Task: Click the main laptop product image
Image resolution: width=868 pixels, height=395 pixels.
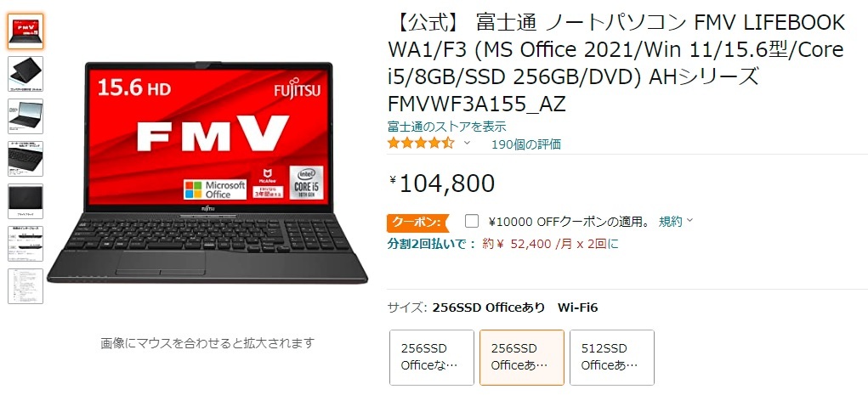Action: [x=207, y=172]
